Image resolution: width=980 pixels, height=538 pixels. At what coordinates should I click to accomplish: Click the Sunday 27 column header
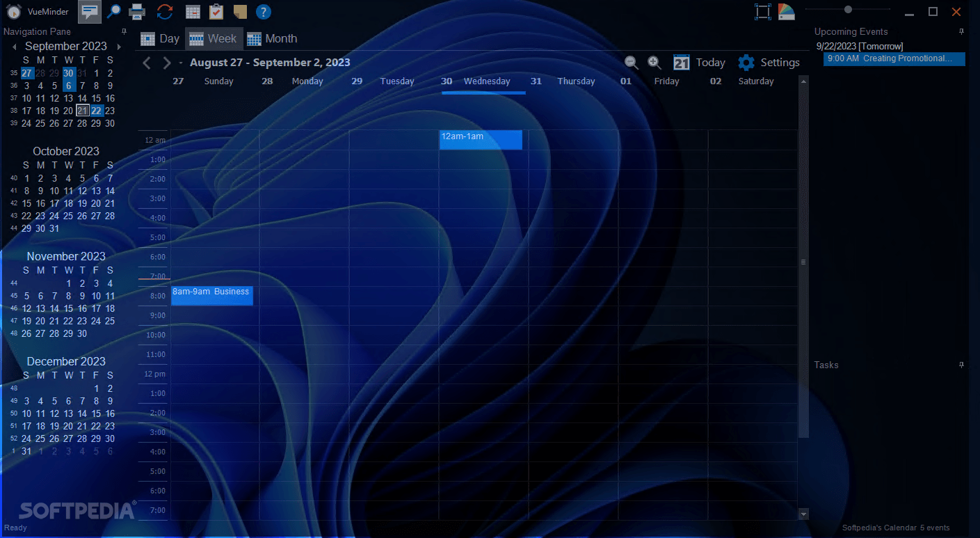pos(215,81)
